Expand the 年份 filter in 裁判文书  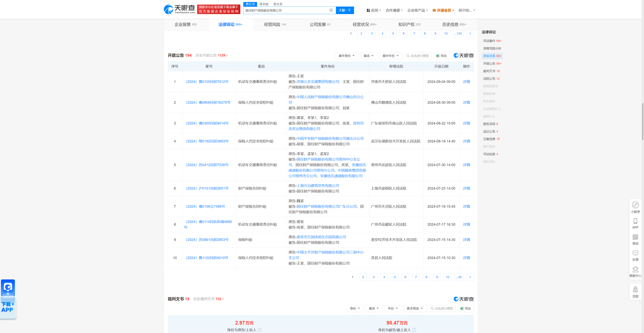click(x=393, y=308)
